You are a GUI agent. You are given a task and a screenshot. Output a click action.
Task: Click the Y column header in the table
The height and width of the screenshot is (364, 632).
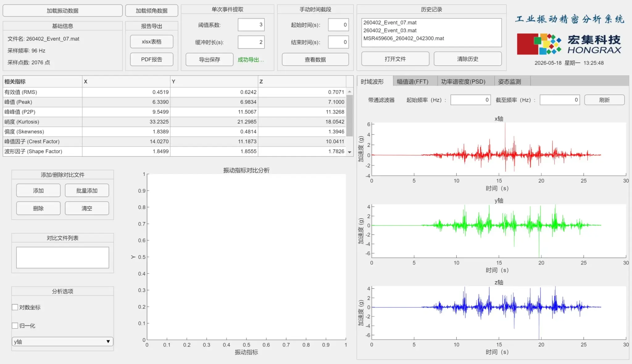click(x=214, y=81)
